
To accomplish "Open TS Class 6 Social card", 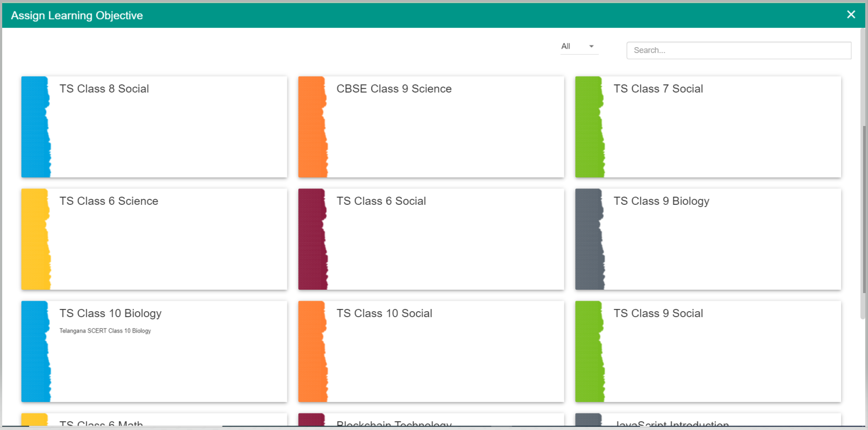I will 441,239.
